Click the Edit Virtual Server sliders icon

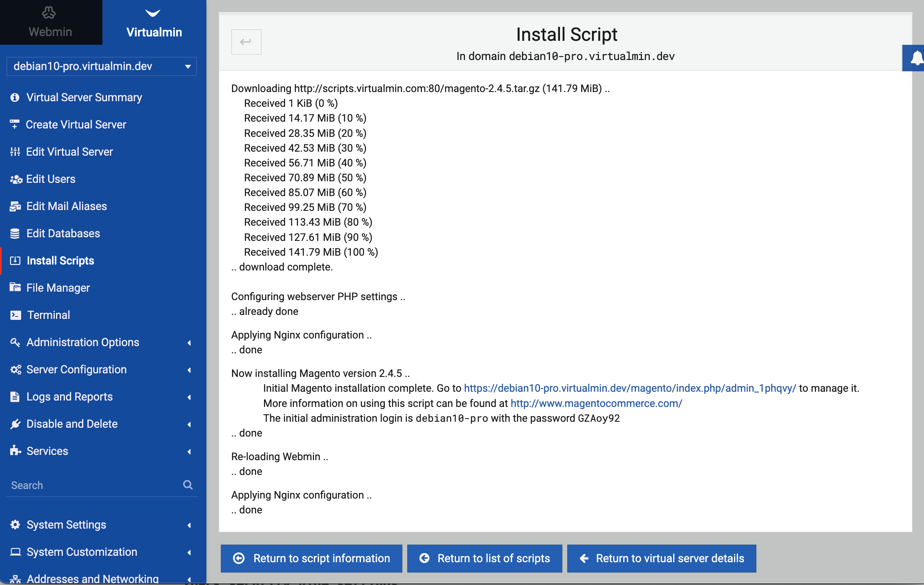pos(15,152)
